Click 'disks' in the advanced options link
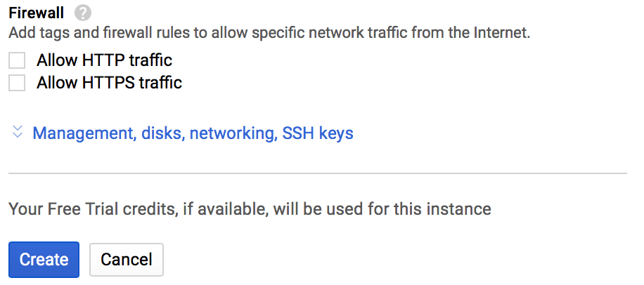The width and height of the screenshot is (644, 285). click(x=161, y=133)
